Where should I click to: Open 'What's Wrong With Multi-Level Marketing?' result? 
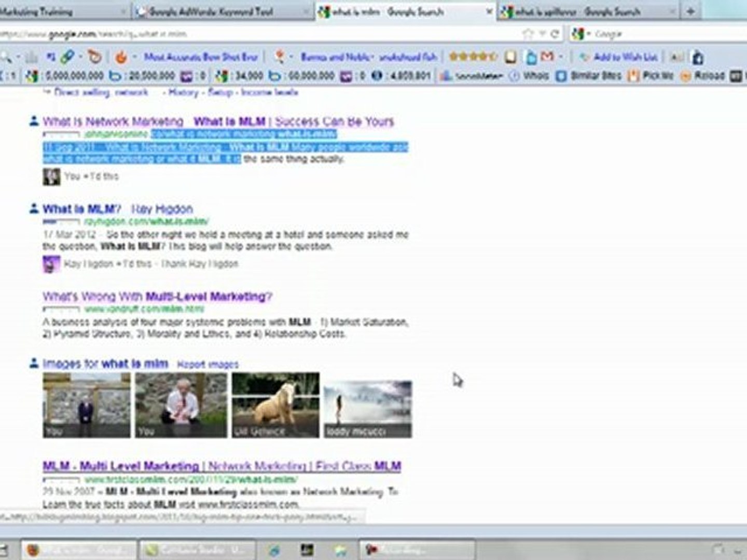pos(157,297)
